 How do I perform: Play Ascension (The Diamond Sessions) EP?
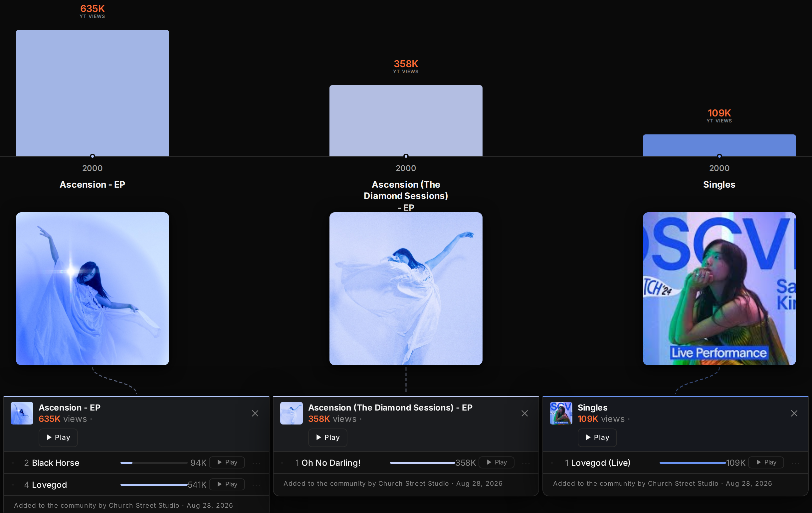(328, 437)
